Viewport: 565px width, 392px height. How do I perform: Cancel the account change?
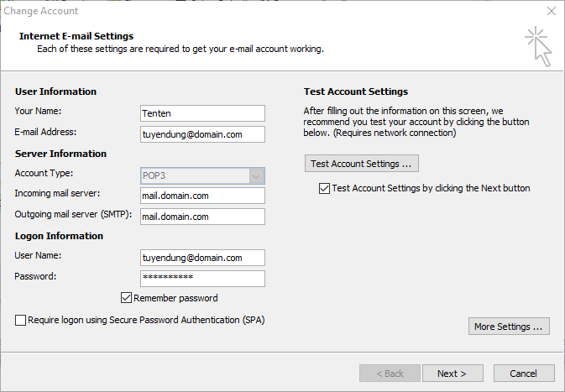click(524, 374)
